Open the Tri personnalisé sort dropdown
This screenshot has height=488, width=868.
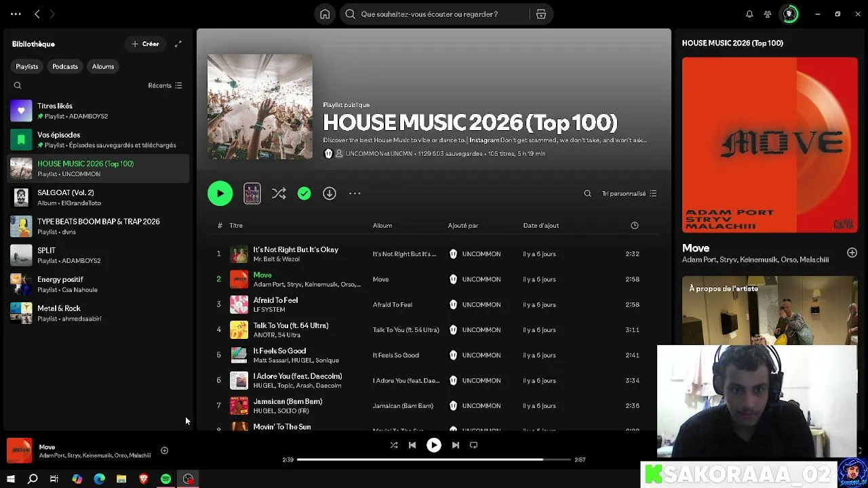[x=629, y=194]
